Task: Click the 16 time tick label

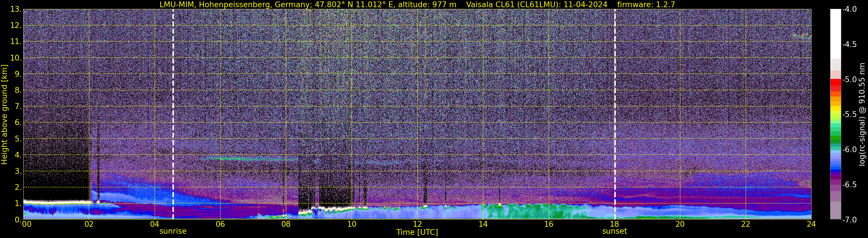Action: tap(548, 224)
